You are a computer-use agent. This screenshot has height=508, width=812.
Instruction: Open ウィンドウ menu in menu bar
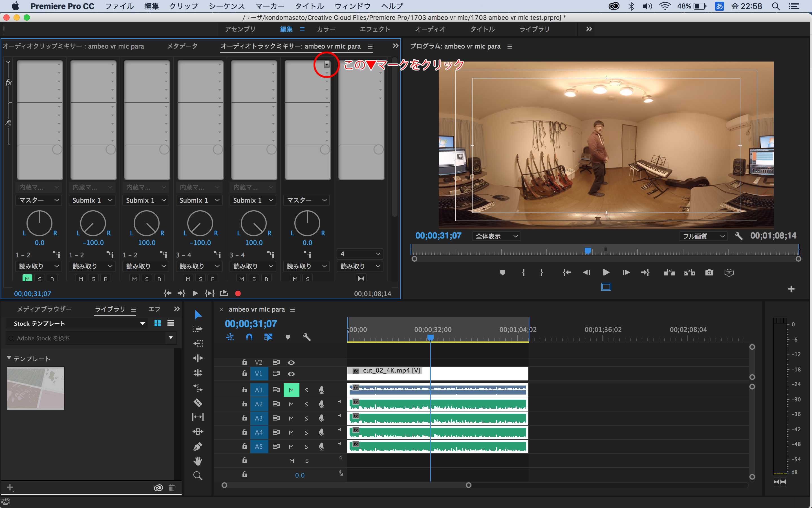352,6
